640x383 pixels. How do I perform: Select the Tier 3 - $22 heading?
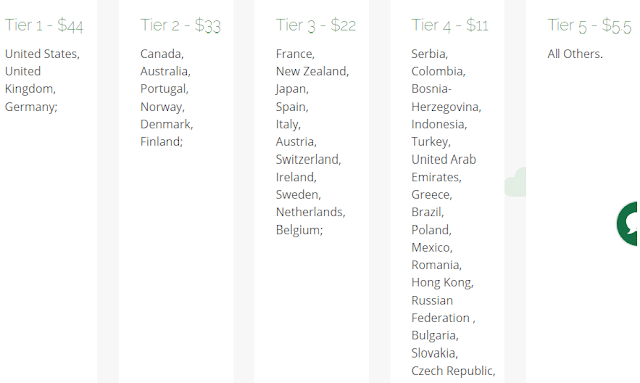point(316,25)
